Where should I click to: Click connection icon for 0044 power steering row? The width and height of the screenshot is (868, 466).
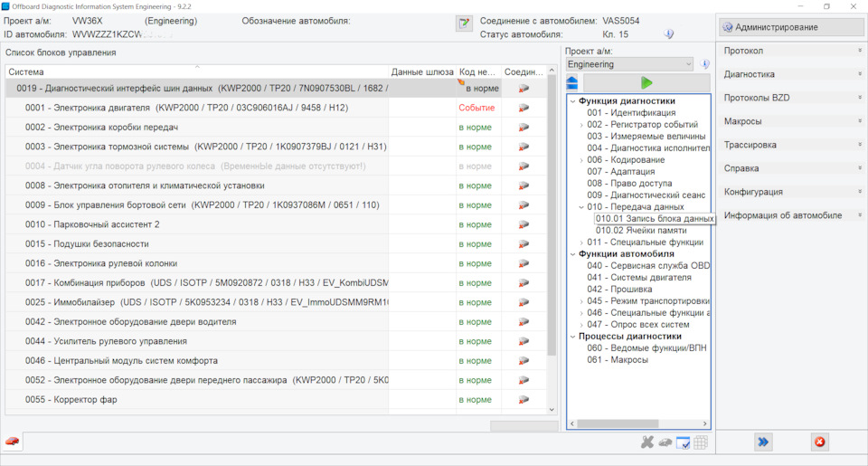[524, 341]
